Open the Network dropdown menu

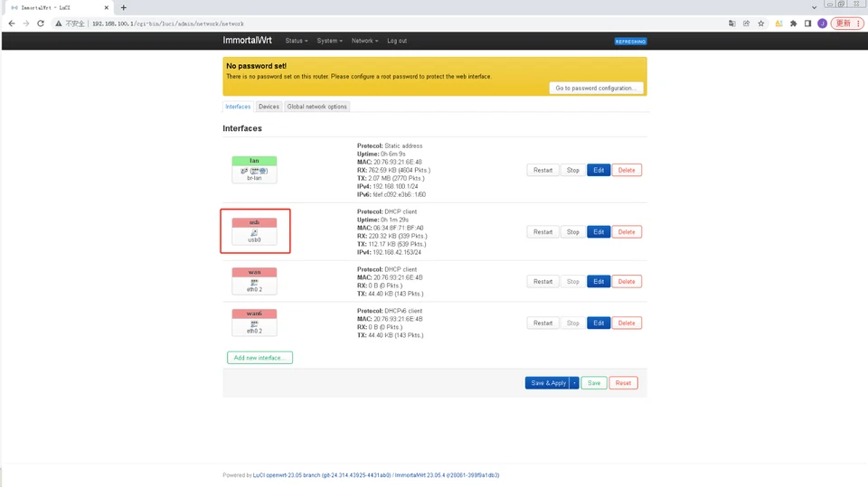[364, 41]
